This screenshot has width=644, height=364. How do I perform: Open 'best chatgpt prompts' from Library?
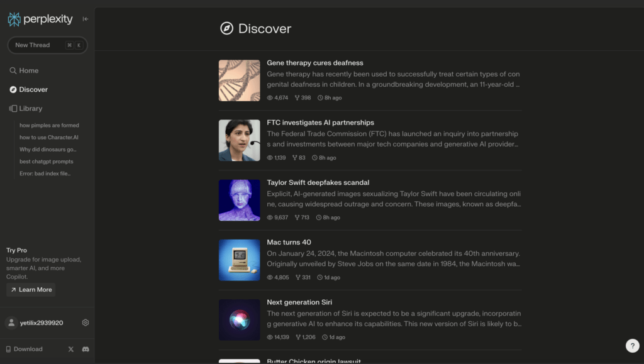pos(47,161)
